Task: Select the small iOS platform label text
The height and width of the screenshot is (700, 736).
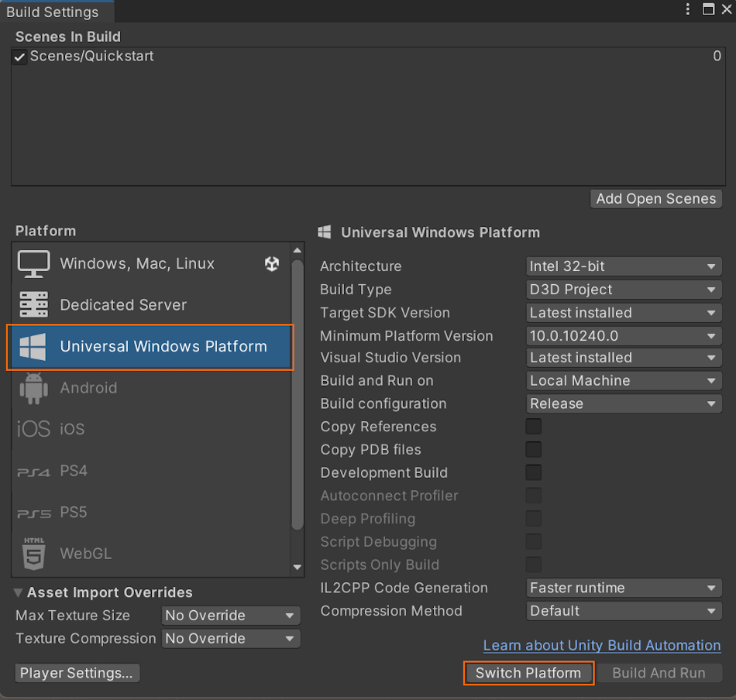Action: (x=72, y=429)
